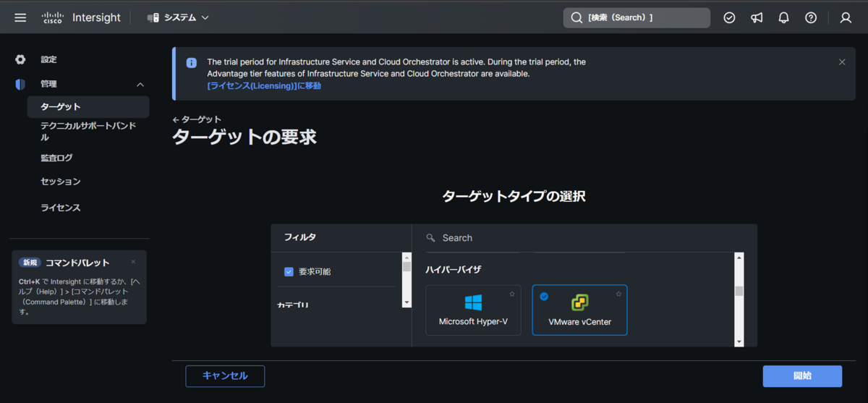Click the target list scrollbar down arrow
The width and height of the screenshot is (868, 403).
pos(739,342)
